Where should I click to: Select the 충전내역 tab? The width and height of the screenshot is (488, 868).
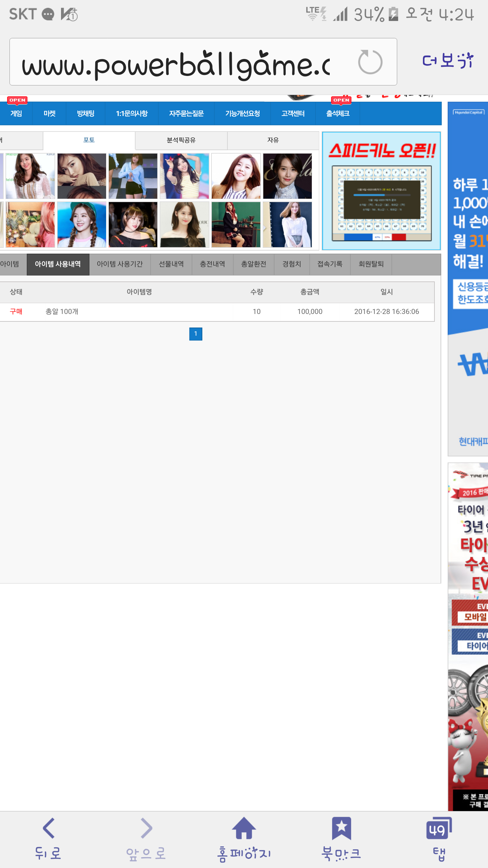point(212,264)
